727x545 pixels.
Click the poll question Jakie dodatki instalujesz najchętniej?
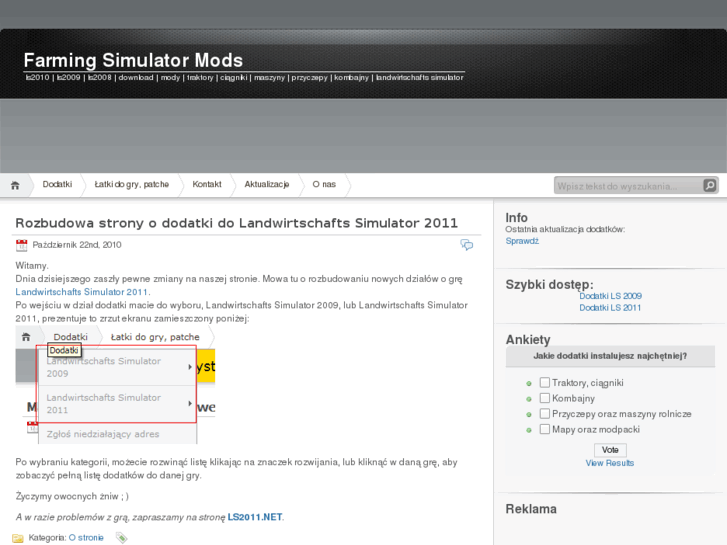[x=610, y=356]
